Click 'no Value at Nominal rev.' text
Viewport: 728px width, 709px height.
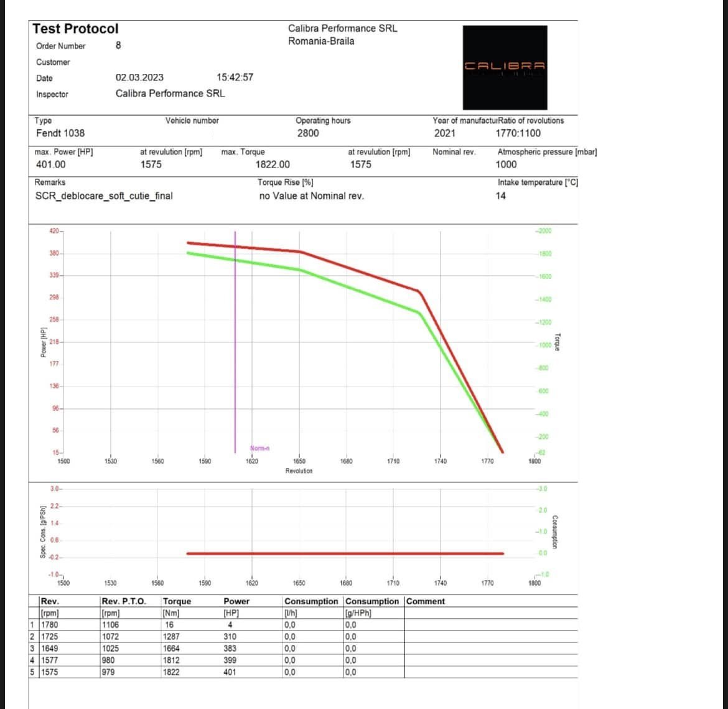tap(312, 196)
